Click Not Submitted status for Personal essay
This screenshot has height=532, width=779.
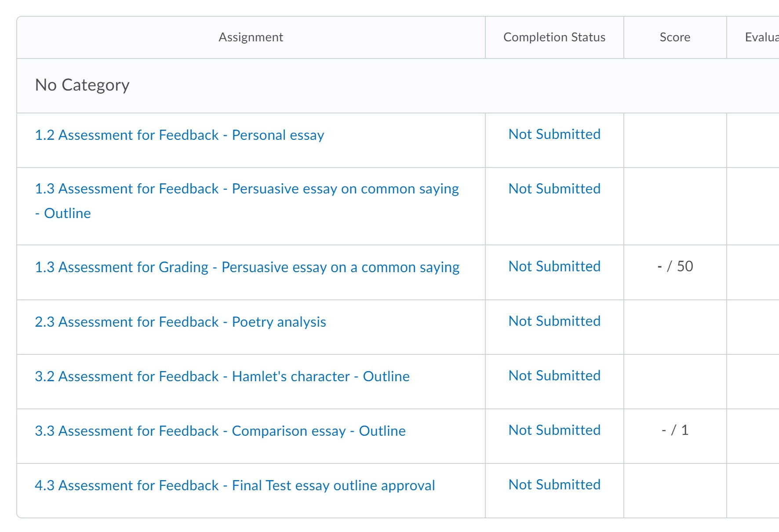click(x=554, y=134)
